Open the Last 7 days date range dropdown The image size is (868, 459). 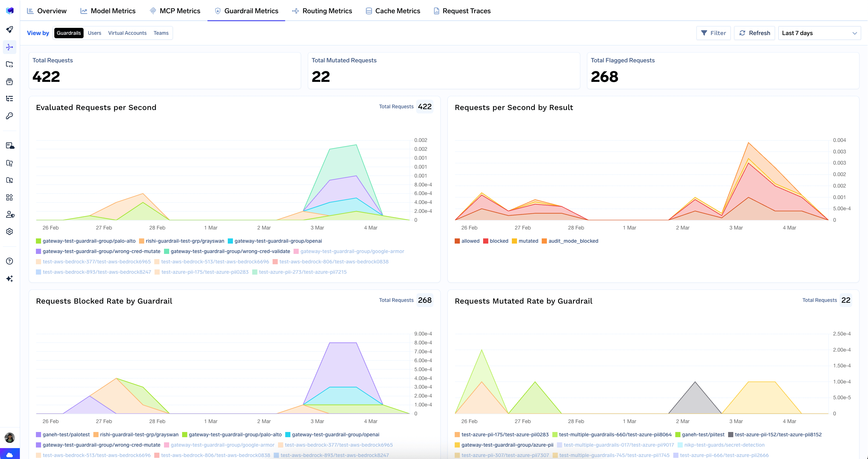tap(819, 33)
